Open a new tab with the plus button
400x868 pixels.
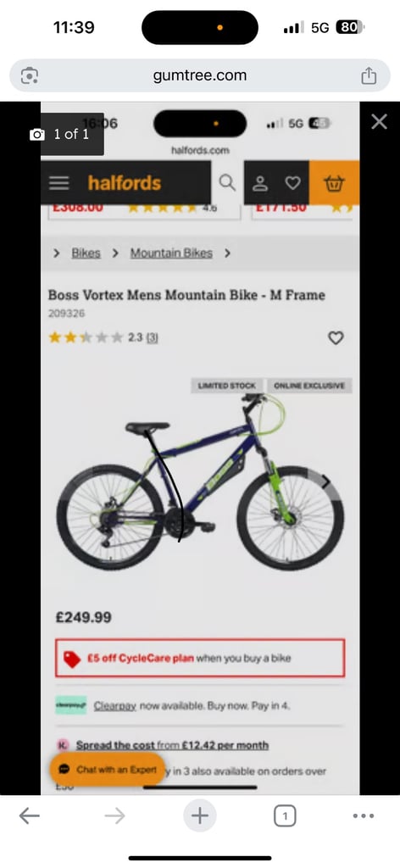(200, 815)
